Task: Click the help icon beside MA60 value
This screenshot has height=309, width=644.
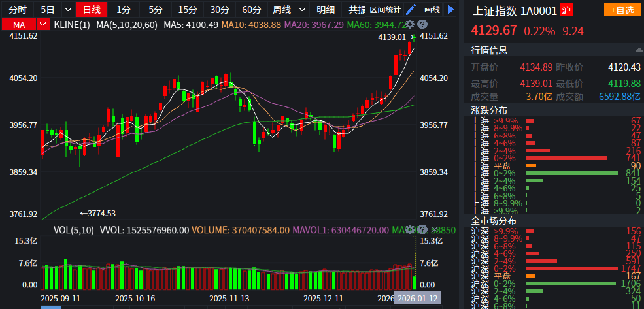Action: pyautogui.click(x=422, y=24)
